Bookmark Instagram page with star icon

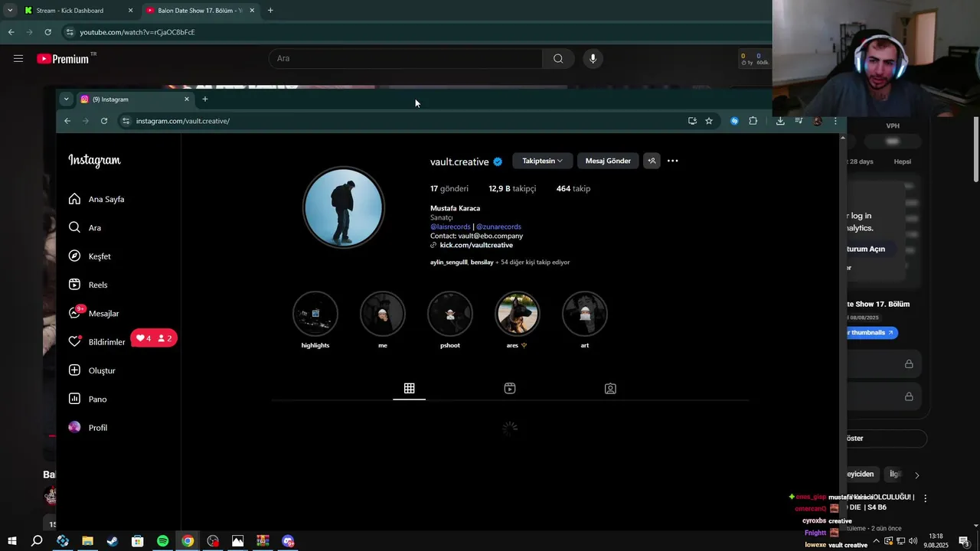pos(709,121)
